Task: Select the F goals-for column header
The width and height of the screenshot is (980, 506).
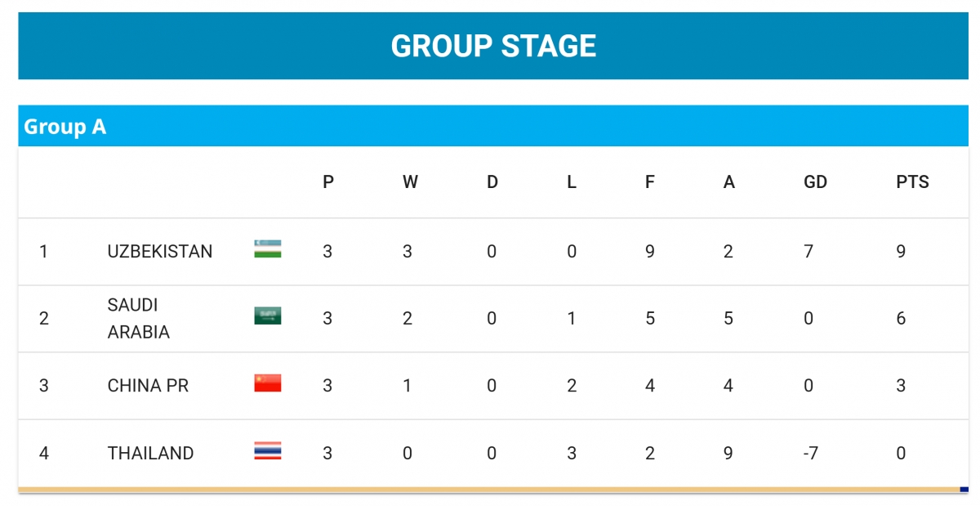Action: click(650, 182)
